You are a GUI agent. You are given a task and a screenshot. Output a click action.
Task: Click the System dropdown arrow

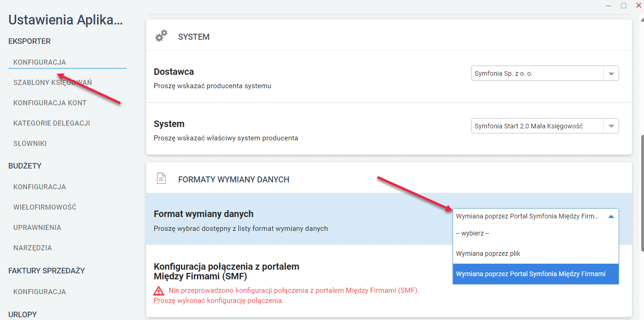pos(611,126)
